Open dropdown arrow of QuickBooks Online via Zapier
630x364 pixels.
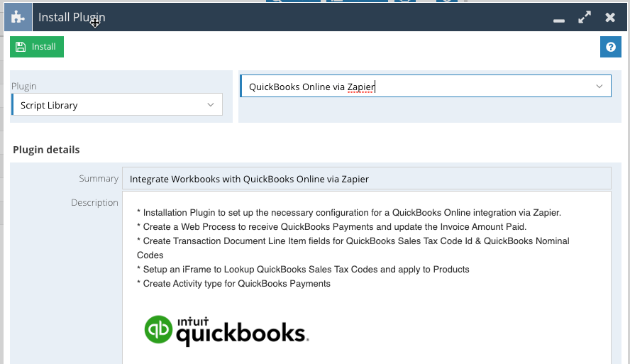[599, 86]
